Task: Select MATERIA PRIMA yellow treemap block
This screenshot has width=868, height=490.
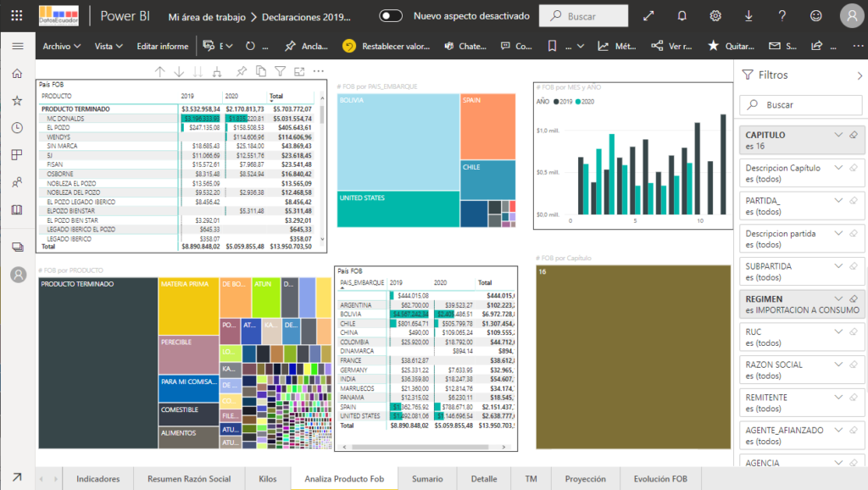Action: pos(188,306)
